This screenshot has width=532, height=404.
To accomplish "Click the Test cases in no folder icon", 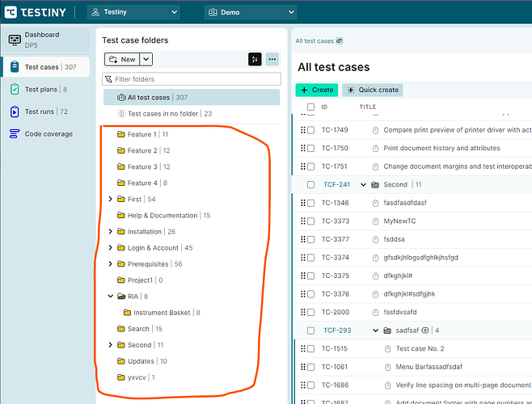I will coord(121,114).
